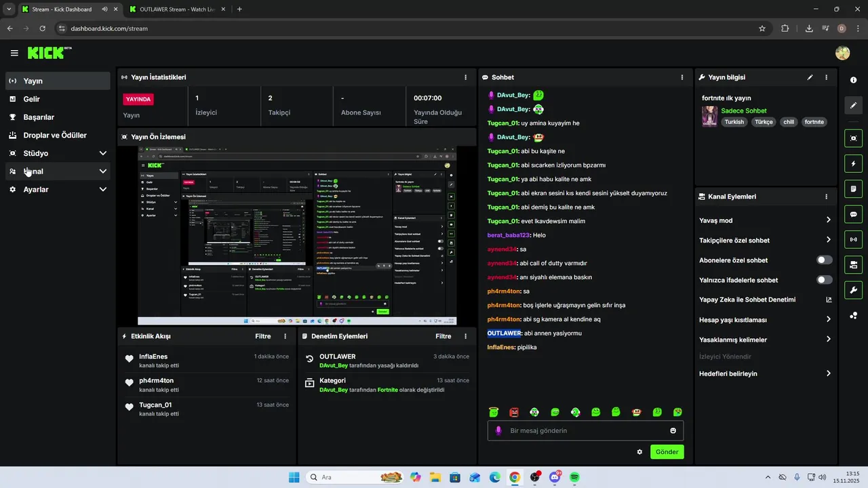This screenshot has width=868, height=488.
Task: Open the hamburger menu next to Kick logo
Action: pyautogui.click(x=14, y=53)
